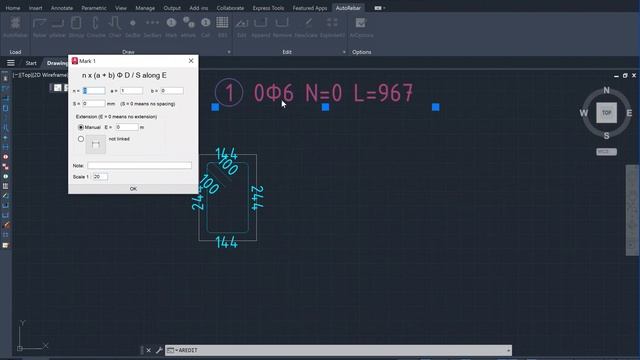Open the Featured Apps tab
Screen dimensions: 640x360
pos(310,8)
